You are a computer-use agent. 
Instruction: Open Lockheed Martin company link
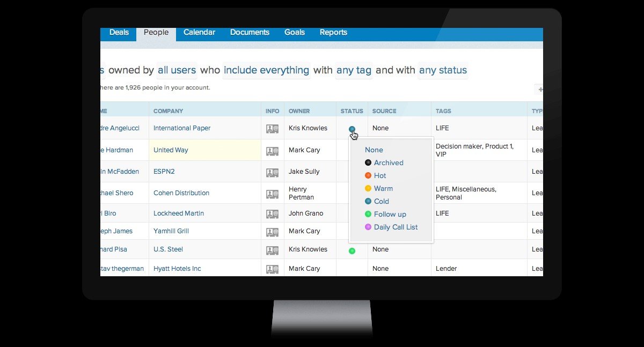[179, 213]
